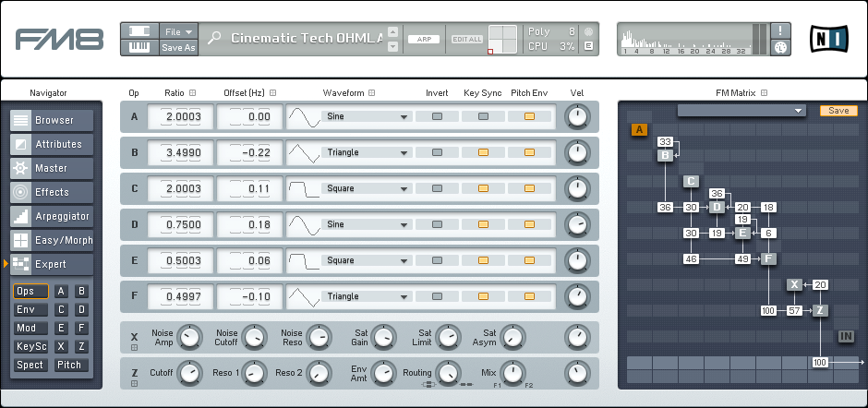This screenshot has width=868, height=408.
Task: Click the plus icon next to Waveform
Action: 372,93
